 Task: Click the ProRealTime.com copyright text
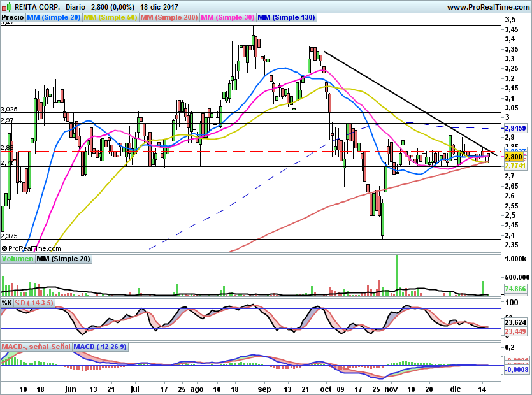[31, 248]
